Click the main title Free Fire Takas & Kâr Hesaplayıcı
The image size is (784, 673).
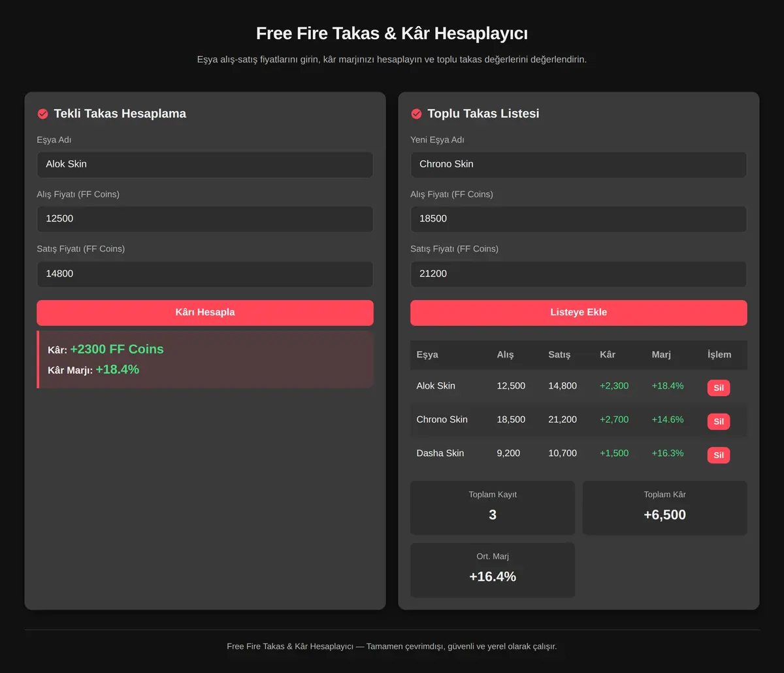[392, 33]
